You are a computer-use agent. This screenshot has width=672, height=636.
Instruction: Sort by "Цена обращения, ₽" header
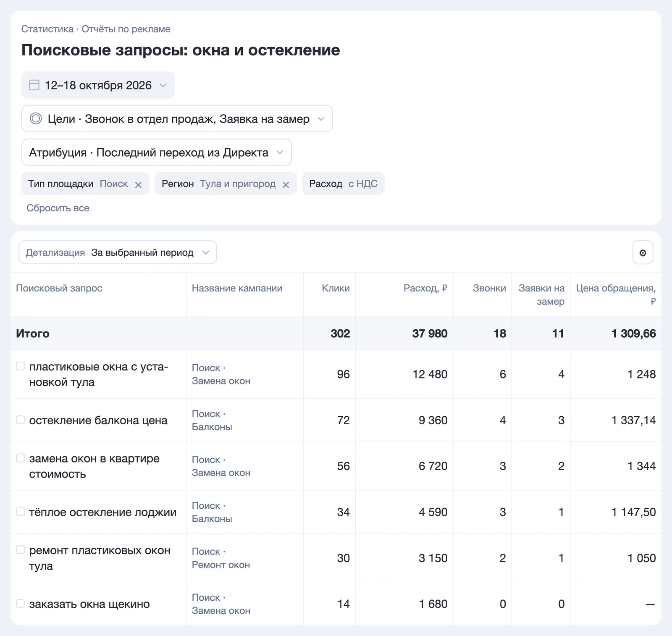(616, 294)
